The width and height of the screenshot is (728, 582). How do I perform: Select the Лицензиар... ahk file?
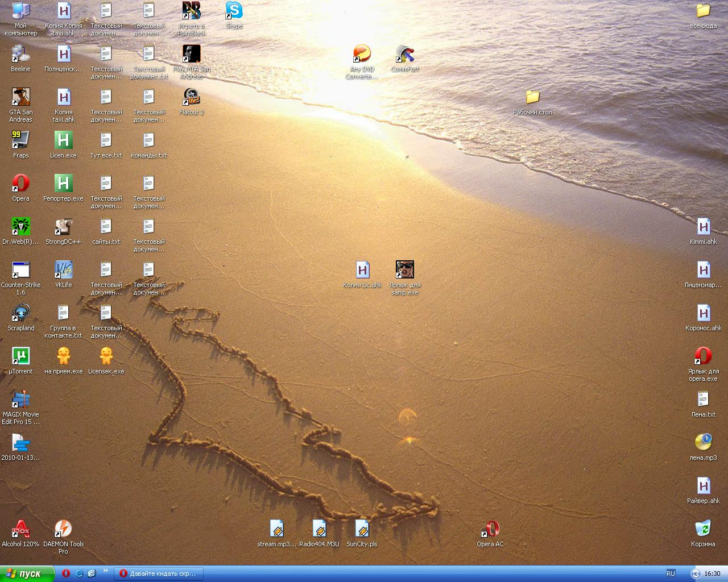click(703, 275)
